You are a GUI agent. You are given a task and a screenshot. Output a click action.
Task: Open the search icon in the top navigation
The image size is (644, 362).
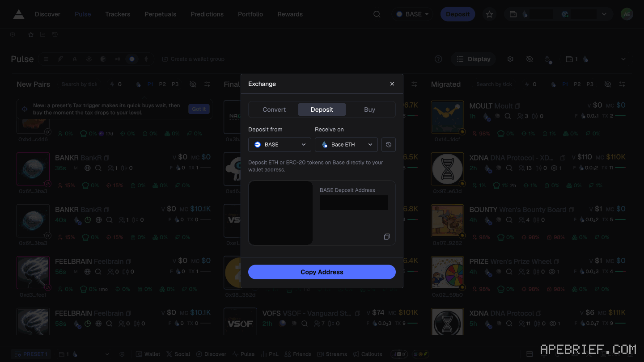[x=377, y=14]
